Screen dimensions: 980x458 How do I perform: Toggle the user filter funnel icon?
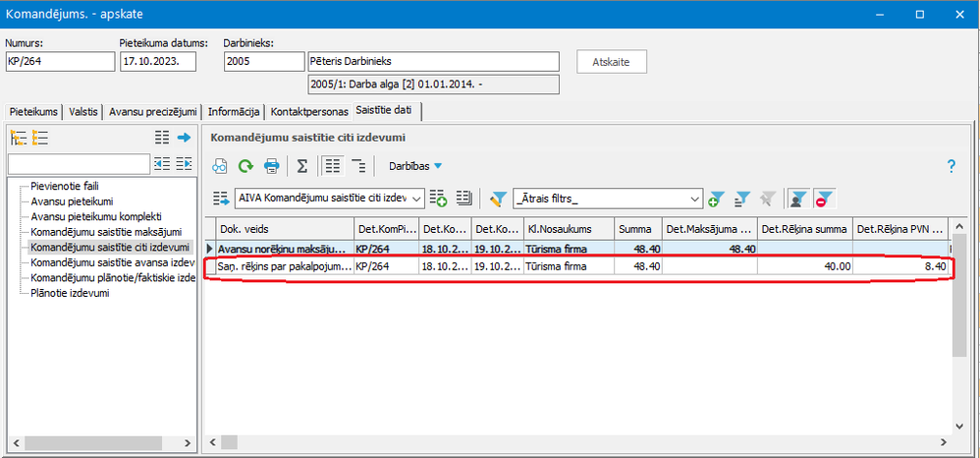point(796,199)
